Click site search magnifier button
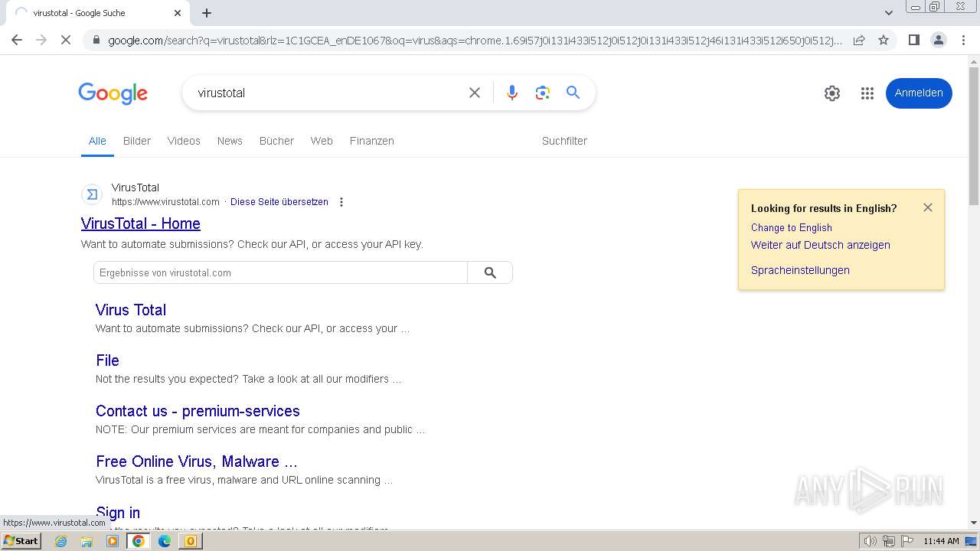980x551 pixels. pyautogui.click(x=490, y=272)
